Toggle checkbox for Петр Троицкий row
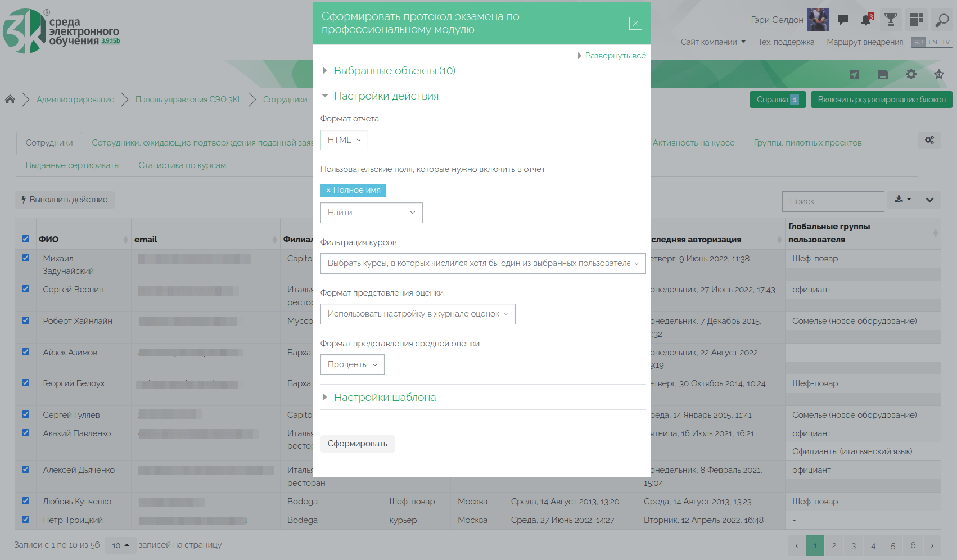957x560 pixels. 26,520
